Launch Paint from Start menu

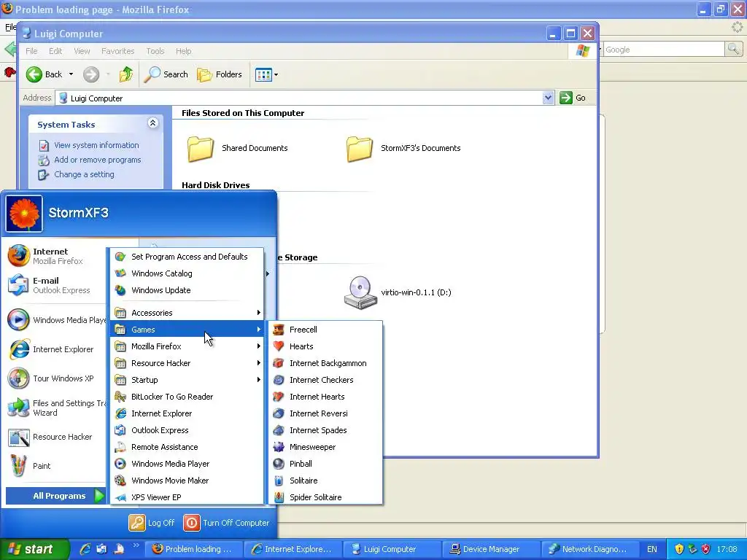55,466
